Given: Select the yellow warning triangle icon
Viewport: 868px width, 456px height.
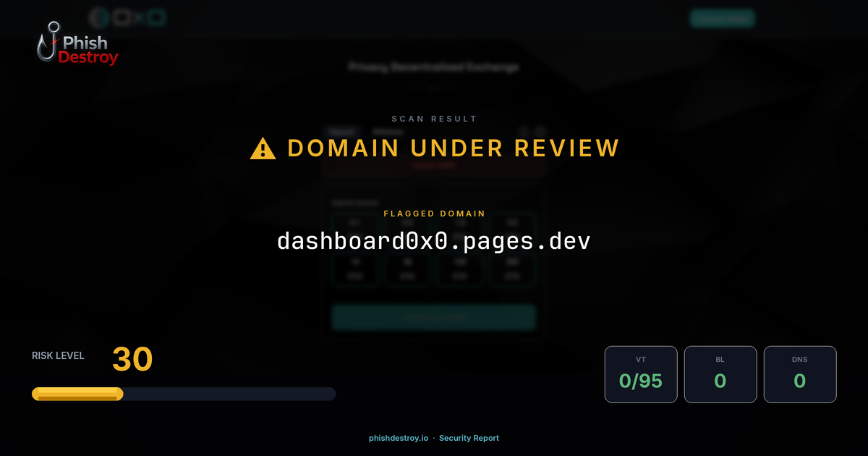Looking at the screenshot, I should 262,148.
